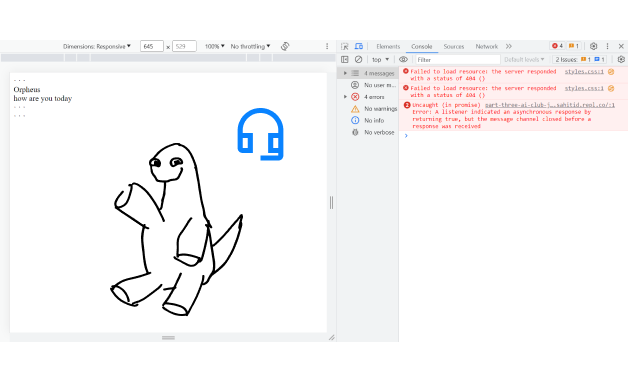This screenshot has height=378, width=628.
Task: Open the Sources tab
Action: 454,46
